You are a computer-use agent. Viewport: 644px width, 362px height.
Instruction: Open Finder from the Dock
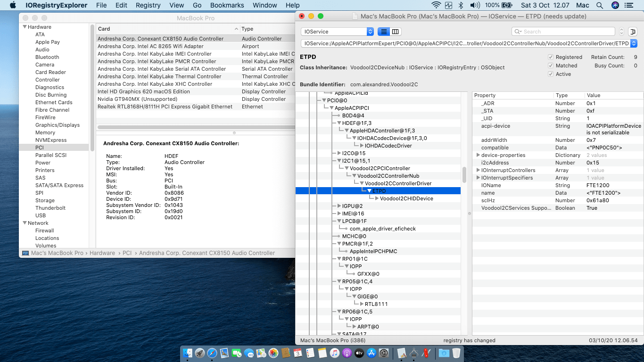pyautogui.click(x=188, y=353)
